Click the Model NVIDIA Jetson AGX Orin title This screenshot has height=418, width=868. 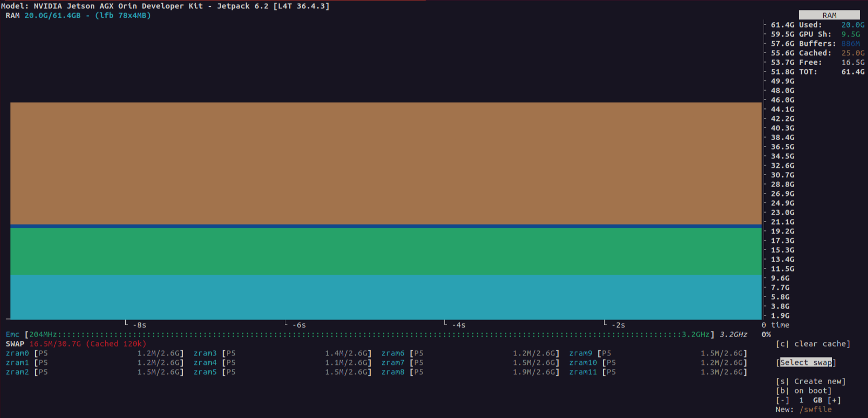165,6
